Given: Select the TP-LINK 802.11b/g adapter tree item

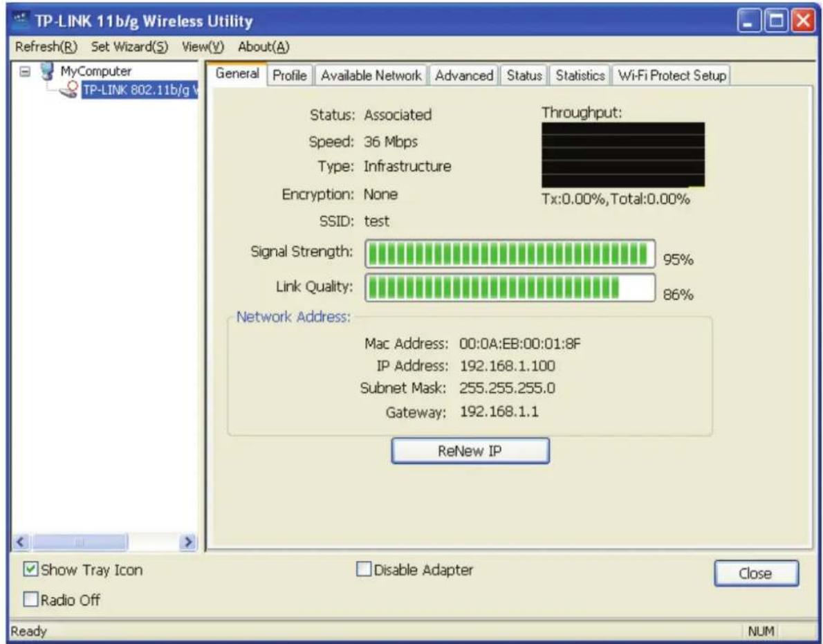Looking at the screenshot, I should [140, 90].
